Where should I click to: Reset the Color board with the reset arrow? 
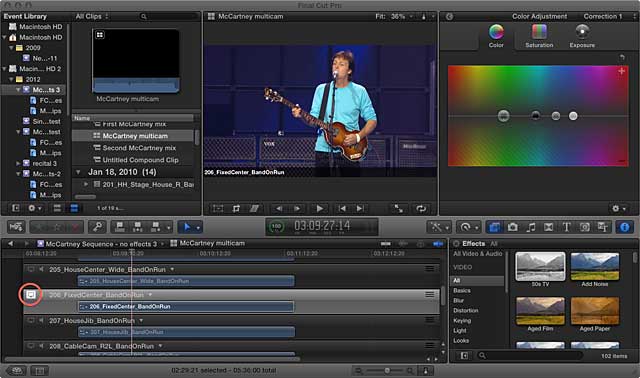click(622, 58)
